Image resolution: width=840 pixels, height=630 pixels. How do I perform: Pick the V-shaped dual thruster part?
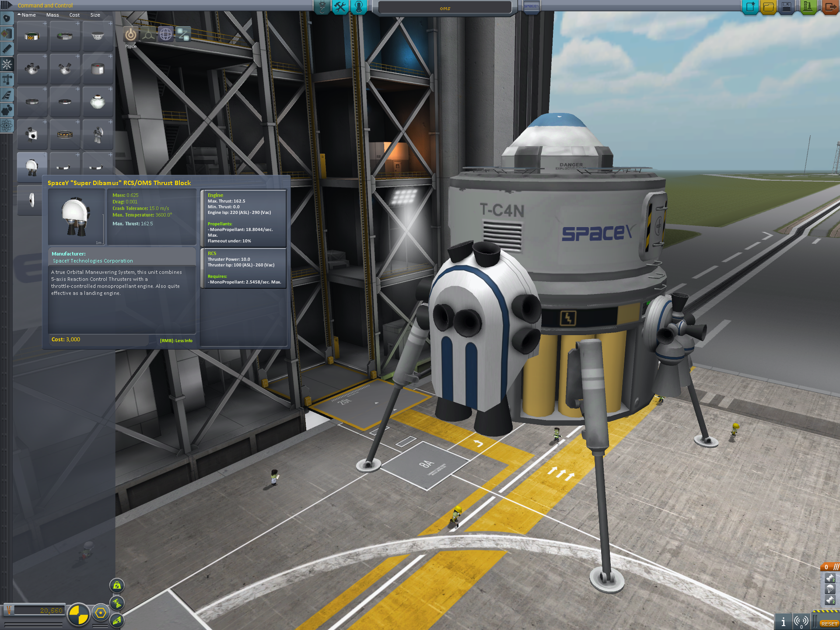pos(65,69)
